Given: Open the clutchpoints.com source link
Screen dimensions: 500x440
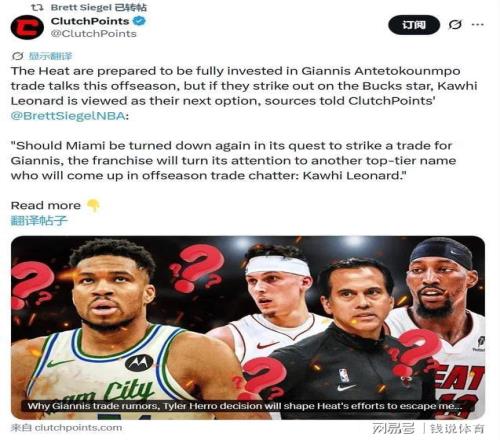Looking at the screenshot, I should [x=66, y=428].
